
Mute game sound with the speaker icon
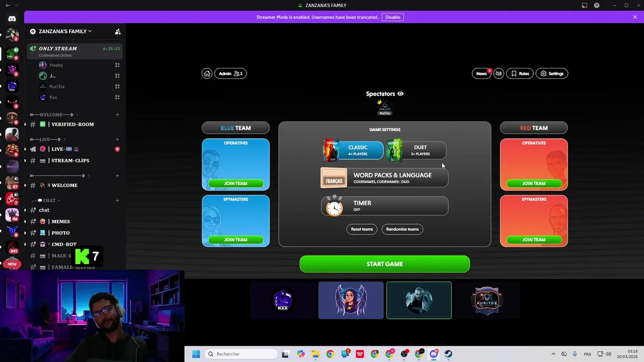pos(499,73)
